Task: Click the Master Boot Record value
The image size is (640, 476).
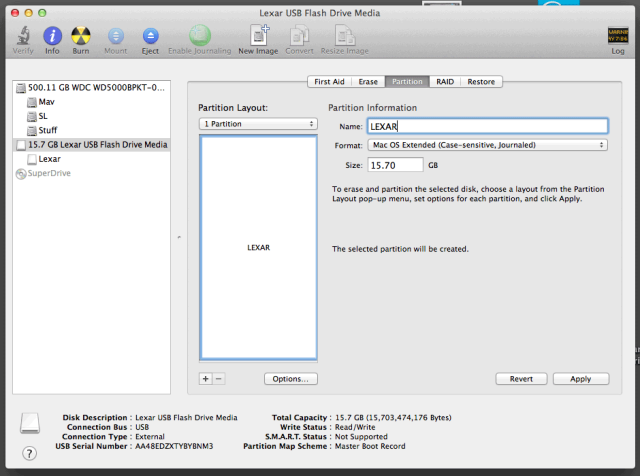Action: (x=370, y=446)
